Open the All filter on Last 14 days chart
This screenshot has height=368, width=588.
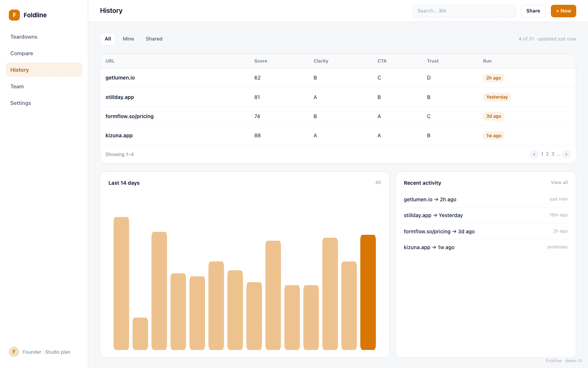coord(378,183)
